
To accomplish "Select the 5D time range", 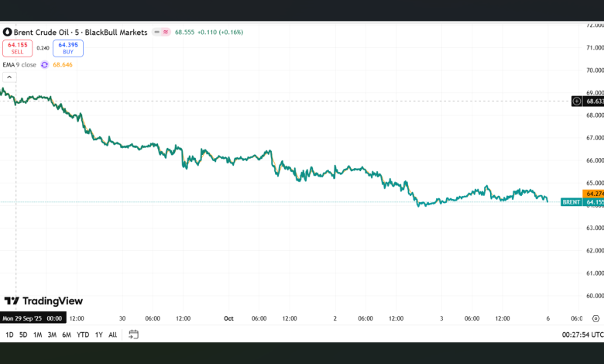I will pos(23,335).
